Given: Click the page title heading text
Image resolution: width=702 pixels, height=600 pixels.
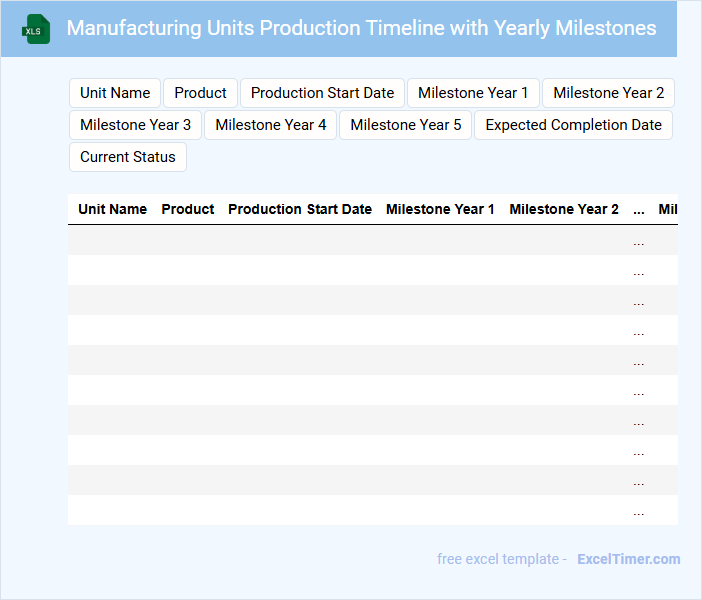Looking at the screenshot, I should tap(361, 28).
